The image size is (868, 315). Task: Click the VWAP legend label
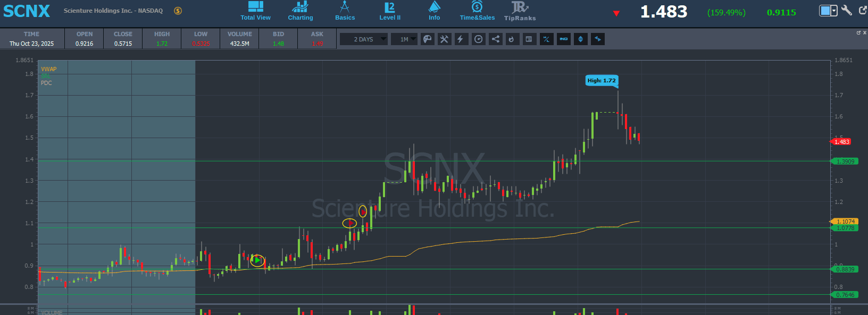(49, 69)
